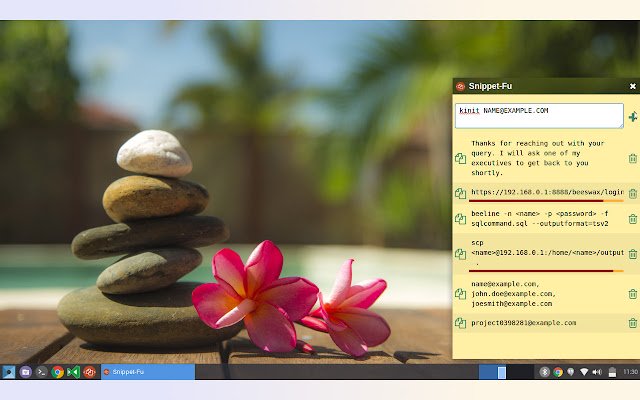Switch to the second dark workspace in the pager
The width and height of the screenshot is (640, 400).
pos(520,372)
